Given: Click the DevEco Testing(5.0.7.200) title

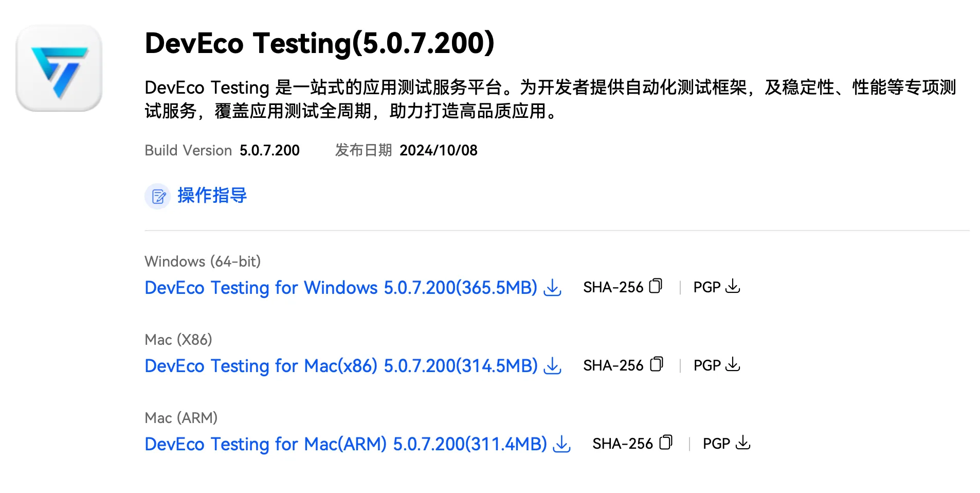Looking at the screenshot, I should point(319,43).
